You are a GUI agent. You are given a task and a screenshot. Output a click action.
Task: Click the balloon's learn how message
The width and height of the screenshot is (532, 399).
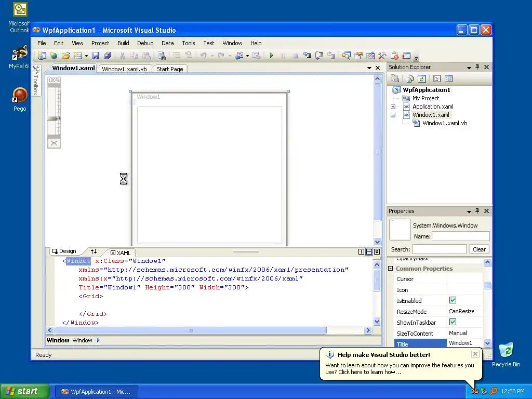tap(400, 368)
